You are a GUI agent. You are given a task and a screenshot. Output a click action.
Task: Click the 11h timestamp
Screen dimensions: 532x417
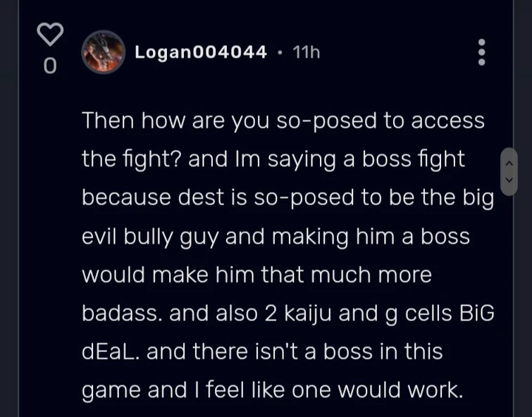[306, 52]
